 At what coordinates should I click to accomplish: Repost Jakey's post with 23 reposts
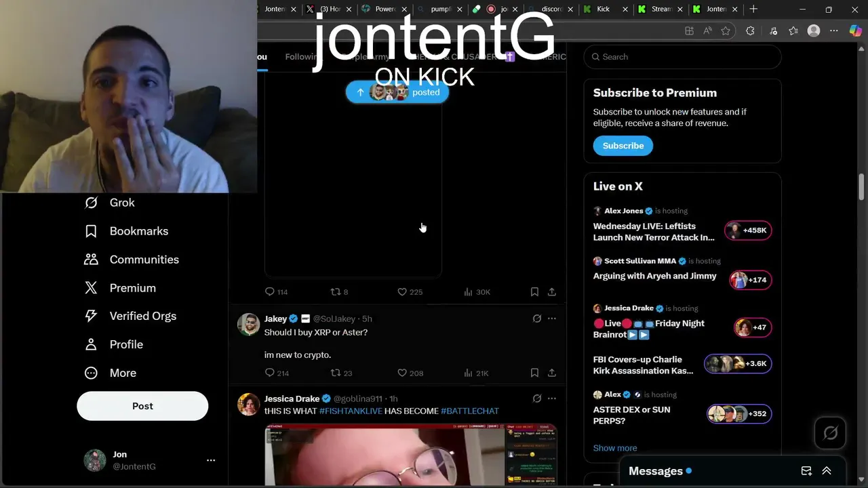point(341,373)
